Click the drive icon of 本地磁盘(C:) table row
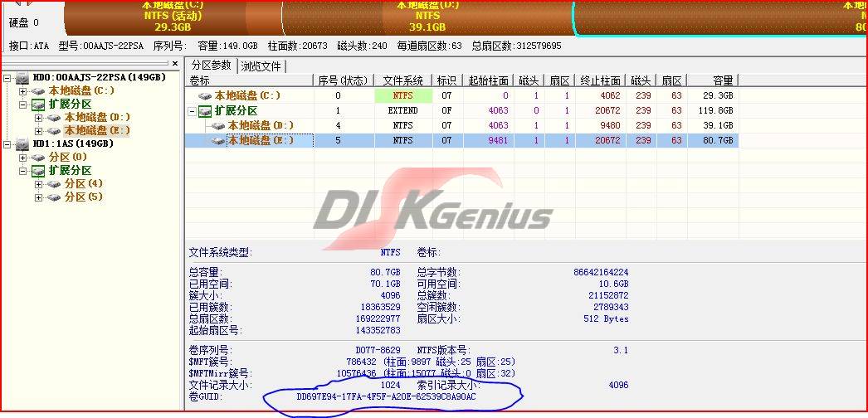 click(205, 95)
